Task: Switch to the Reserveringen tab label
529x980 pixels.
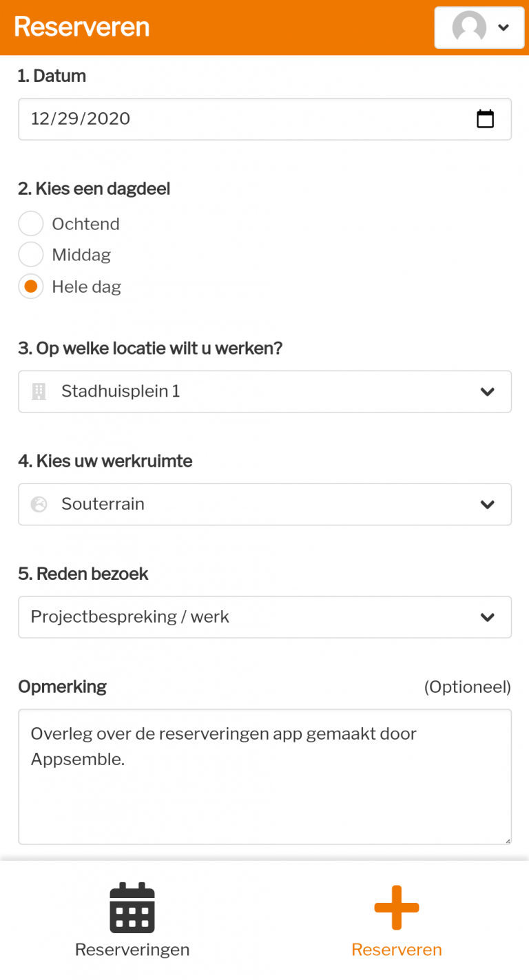Action: [132, 950]
